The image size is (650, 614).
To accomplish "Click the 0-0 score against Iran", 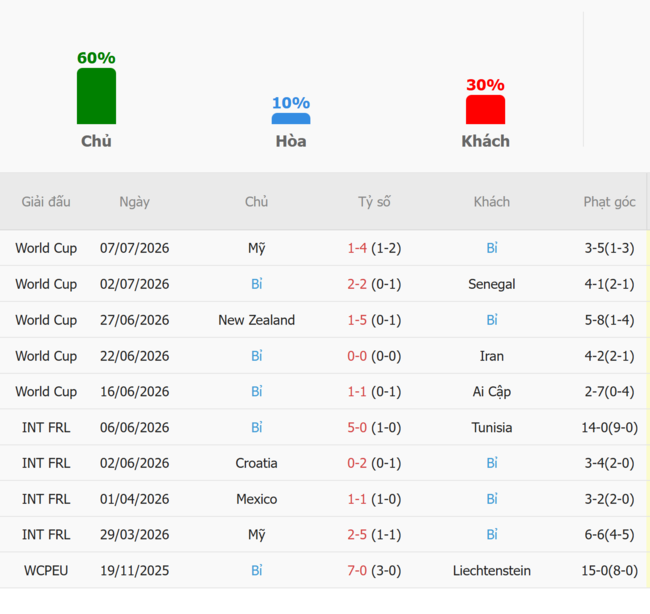I will click(x=357, y=356).
